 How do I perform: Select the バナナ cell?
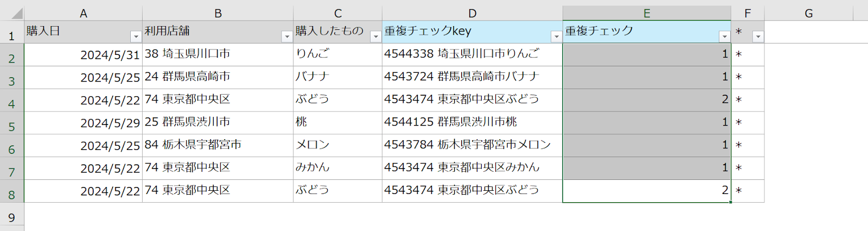point(338,78)
